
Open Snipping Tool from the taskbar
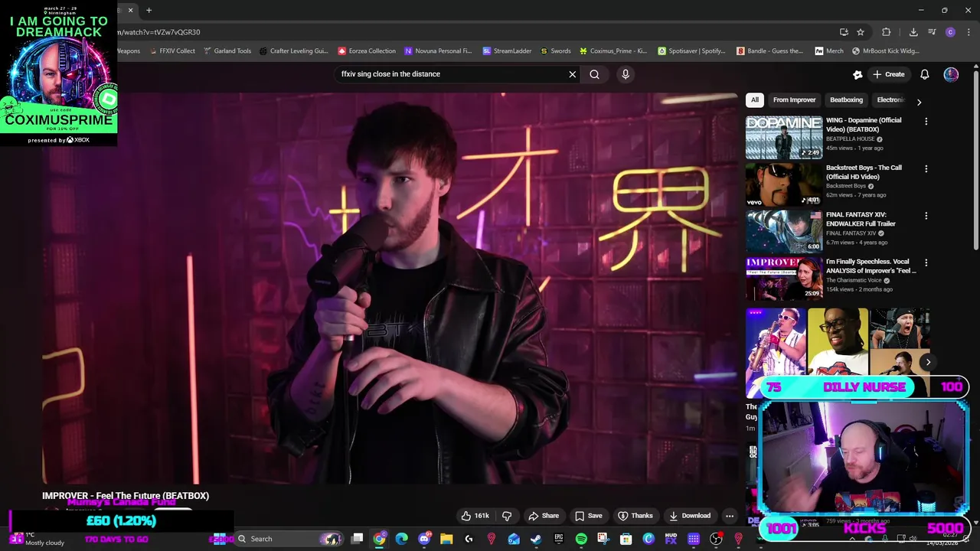click(x=603, y=539)
